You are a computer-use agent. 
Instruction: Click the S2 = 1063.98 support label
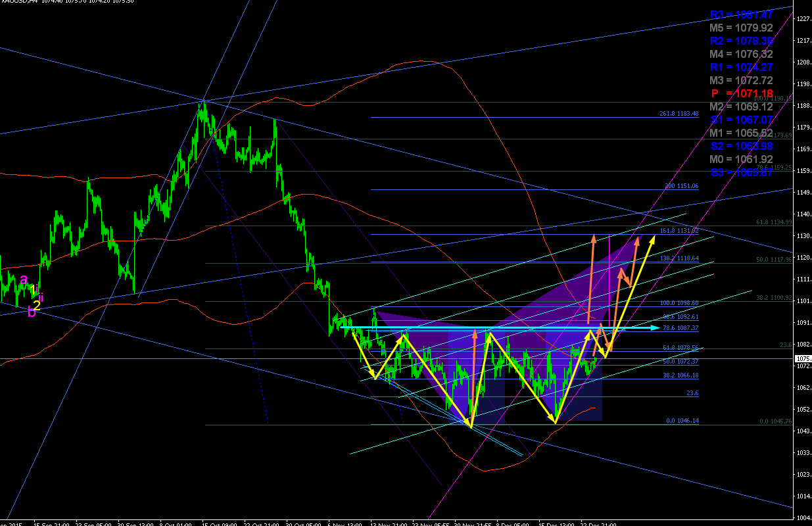[741, 146]
